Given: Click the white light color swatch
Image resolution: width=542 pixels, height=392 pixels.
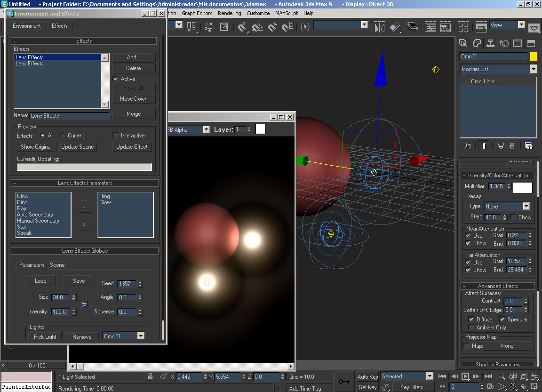Looking at the screenshot, I should click(x=522, y=187).
